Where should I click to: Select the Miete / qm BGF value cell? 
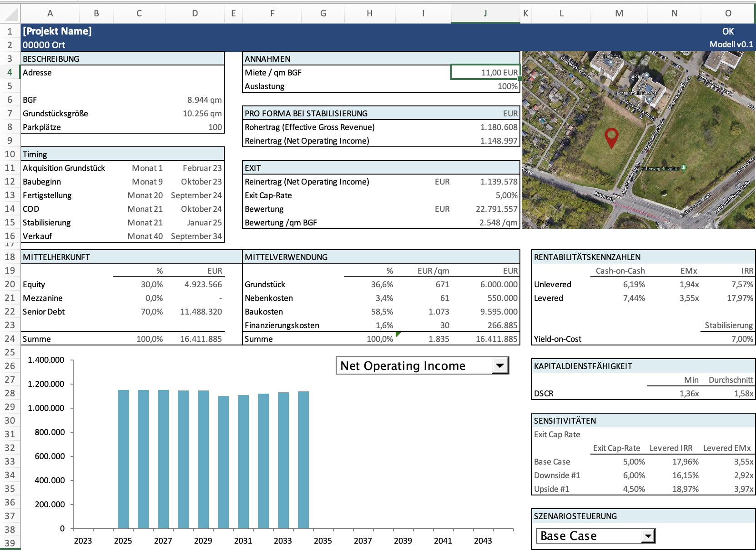pos(485,73)
